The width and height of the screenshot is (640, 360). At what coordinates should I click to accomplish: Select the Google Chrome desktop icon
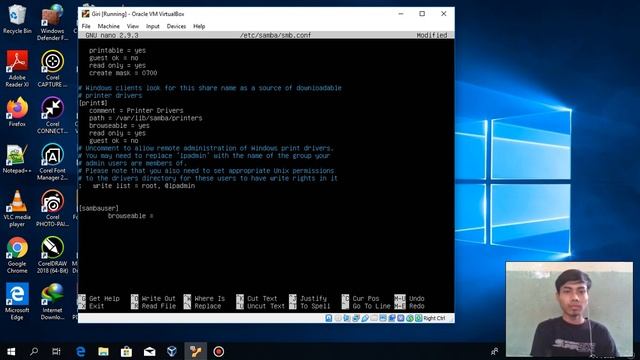click(x=17, y=255)
